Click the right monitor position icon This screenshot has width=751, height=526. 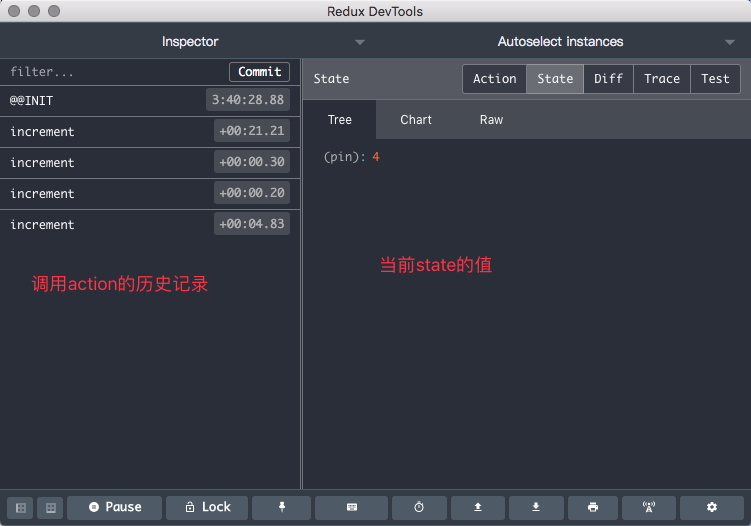(x=51, y=508)
